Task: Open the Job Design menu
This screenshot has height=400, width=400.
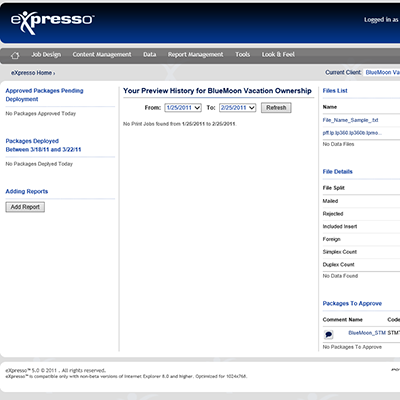Action: 46,54
